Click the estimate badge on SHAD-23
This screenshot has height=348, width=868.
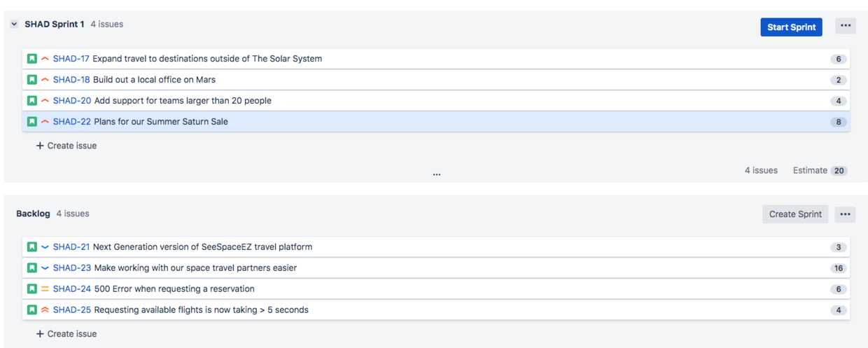click(x=838, y=268)
